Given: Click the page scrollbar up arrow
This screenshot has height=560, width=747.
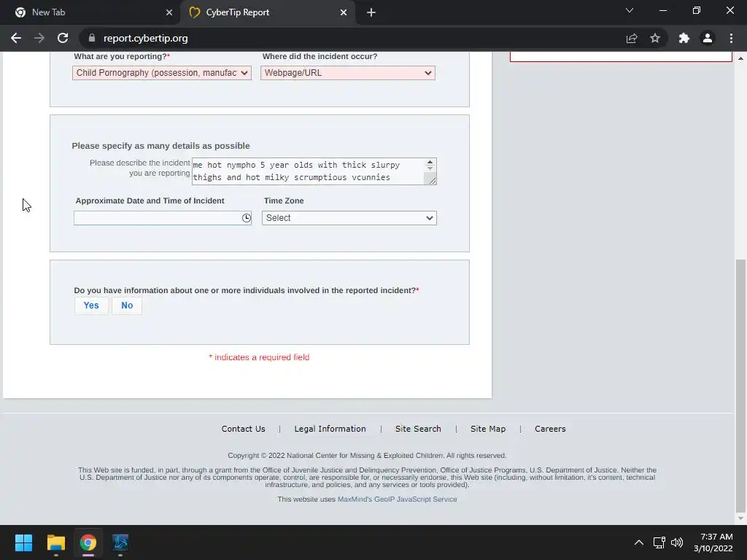Looking at the screenshot, I should [740, 58].
